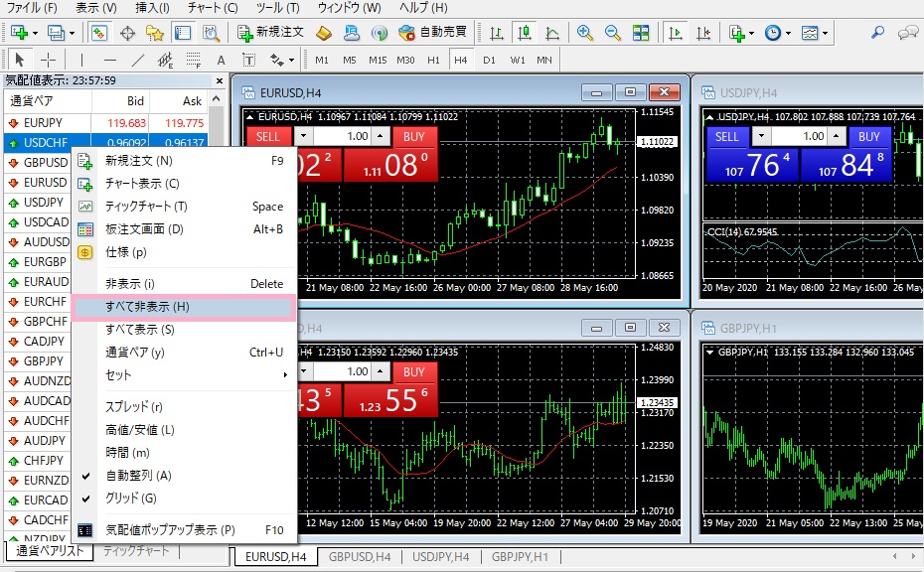
Task: Switch timeframe to M30
Action: (x=405, y=60)
